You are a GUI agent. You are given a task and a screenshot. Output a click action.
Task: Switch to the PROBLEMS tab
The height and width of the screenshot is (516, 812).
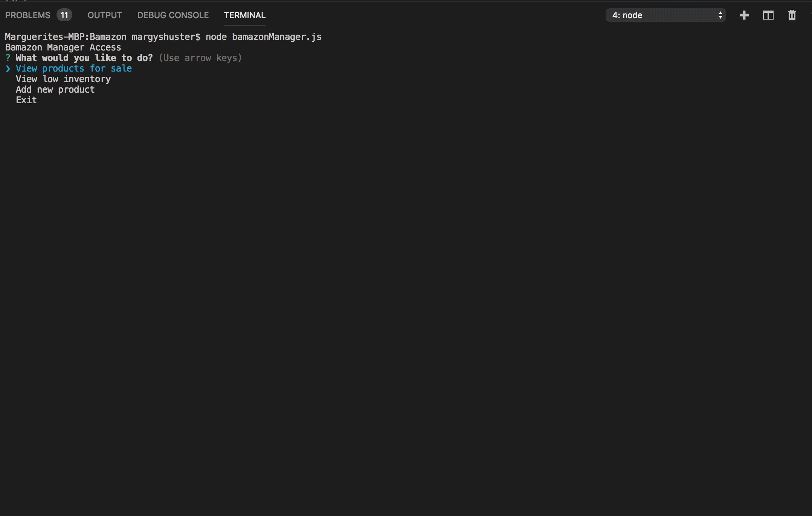pyautogui.click(x=27, y=15)
